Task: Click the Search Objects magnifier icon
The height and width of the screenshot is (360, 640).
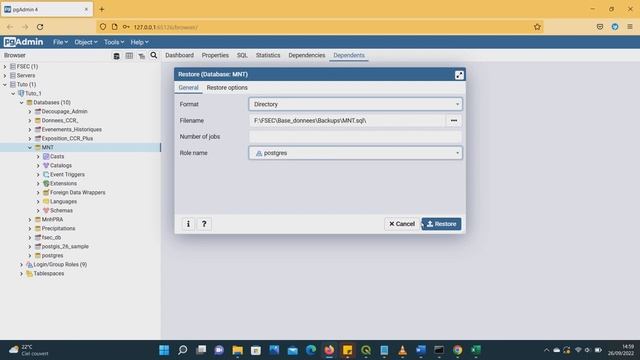Action: point(153,55)
